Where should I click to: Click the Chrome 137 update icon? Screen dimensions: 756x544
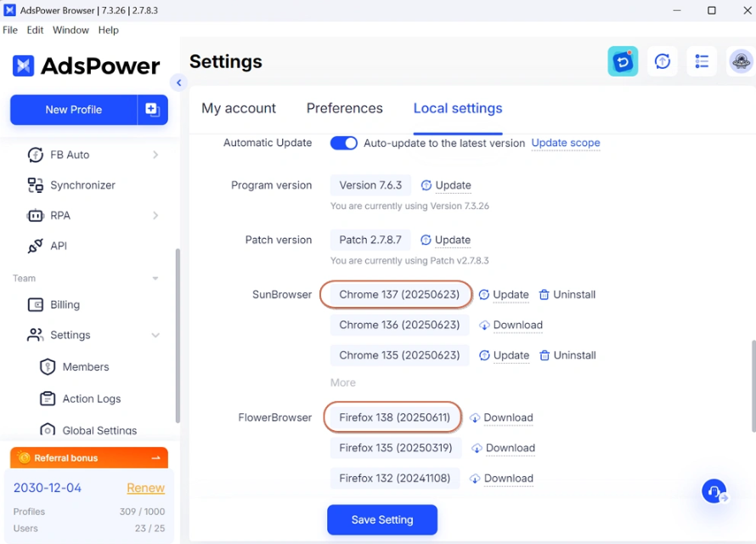[483, 295]
